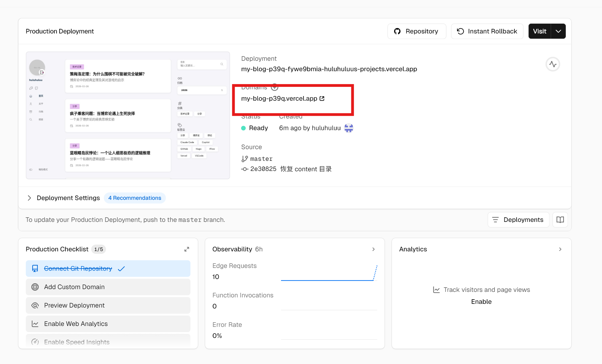Image resolution: width=602 pixels, height=364 pixels.
Task: Click the Instant Rollback button
Action: tap(487, 31)
